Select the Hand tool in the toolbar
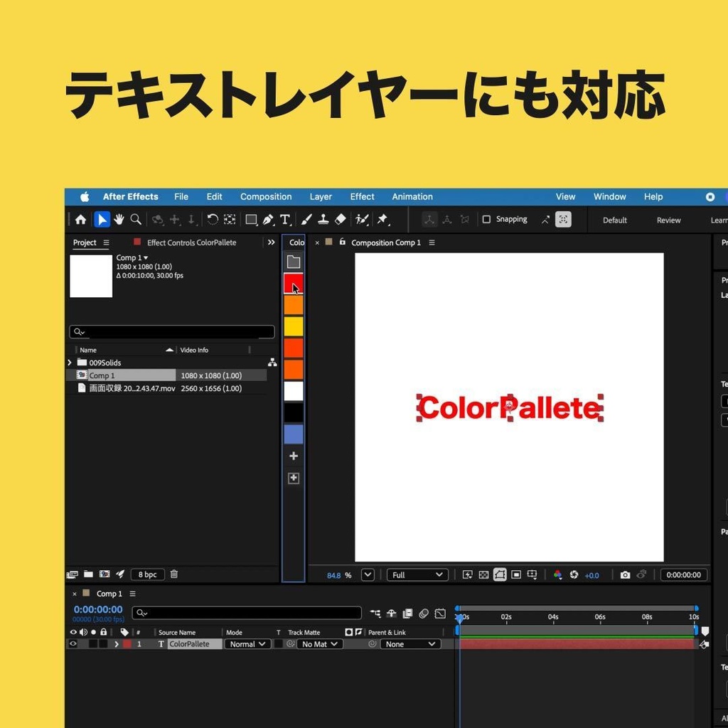The width and height of the screenshot is (728, 728). [119, 219]
